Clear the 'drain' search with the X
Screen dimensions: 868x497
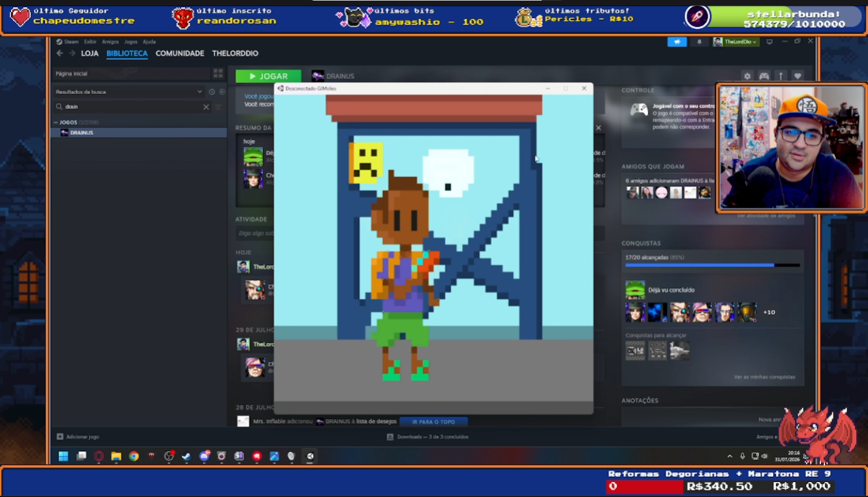coord(206,107)
